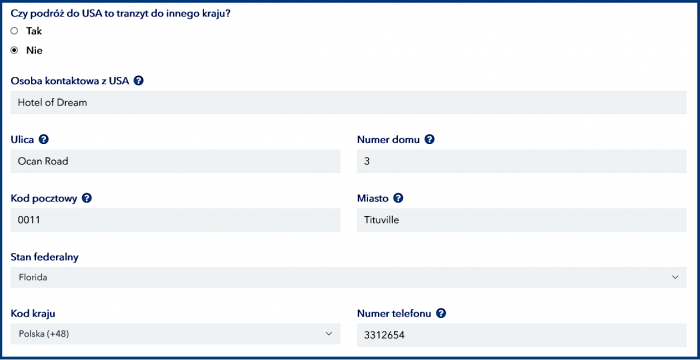Click the Tak option label
This screenshot has height=360, width=700.
(34, 31)
